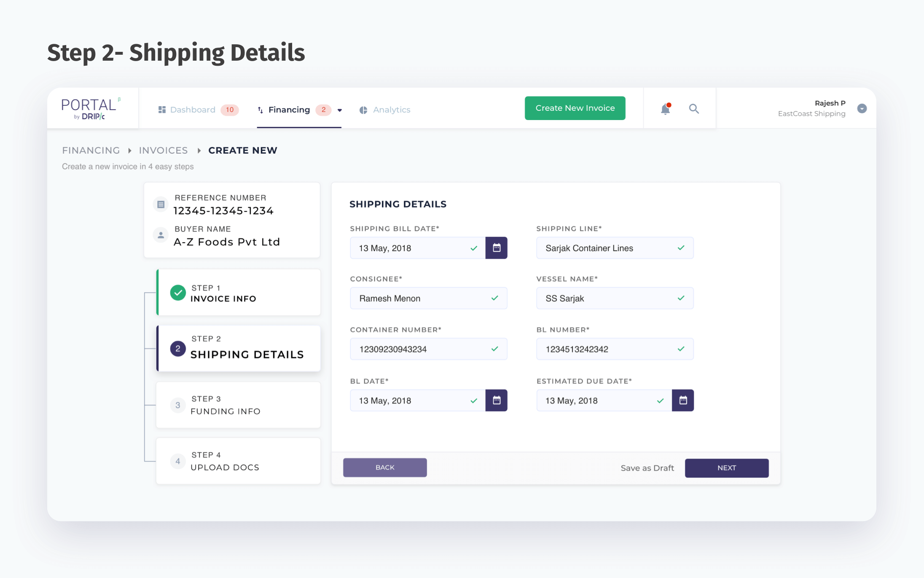924x578 pixels.
Task: Select Step 3 Funding Info
Action: [x=239, y=405]
